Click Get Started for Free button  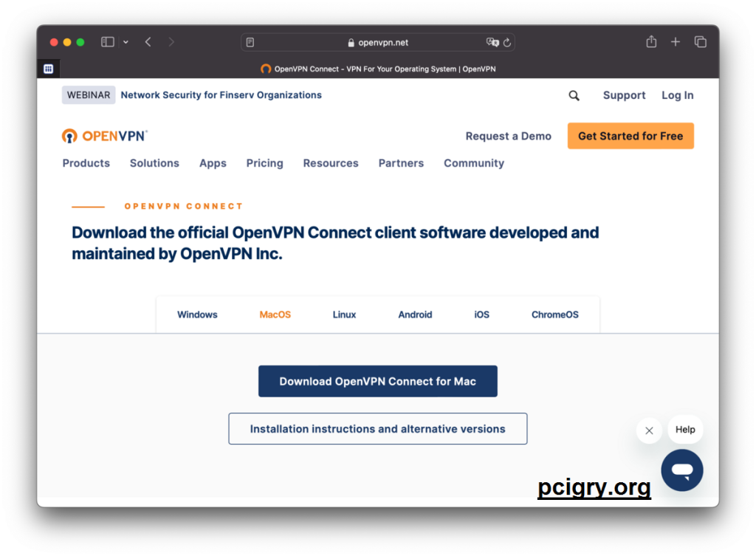[630, 136]
